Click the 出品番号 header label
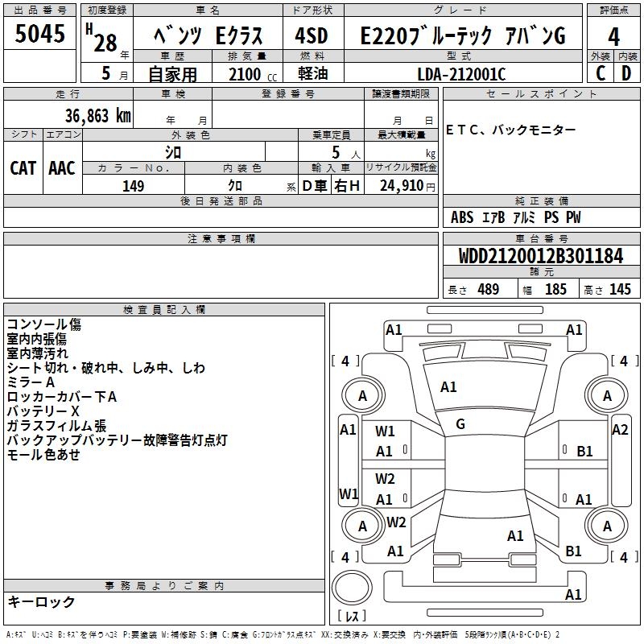This screenshot has height=644, width=644. click(39, 10)
